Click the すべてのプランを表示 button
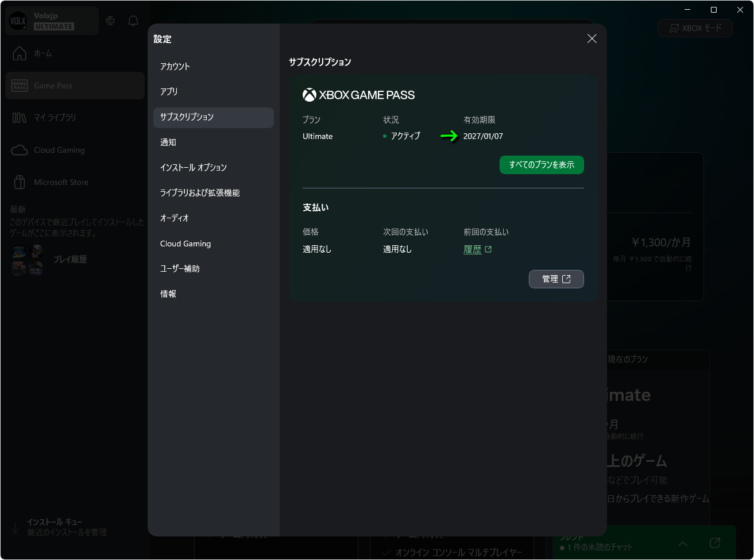The width and height of the screenshot is (754, 560). (542, 165)
